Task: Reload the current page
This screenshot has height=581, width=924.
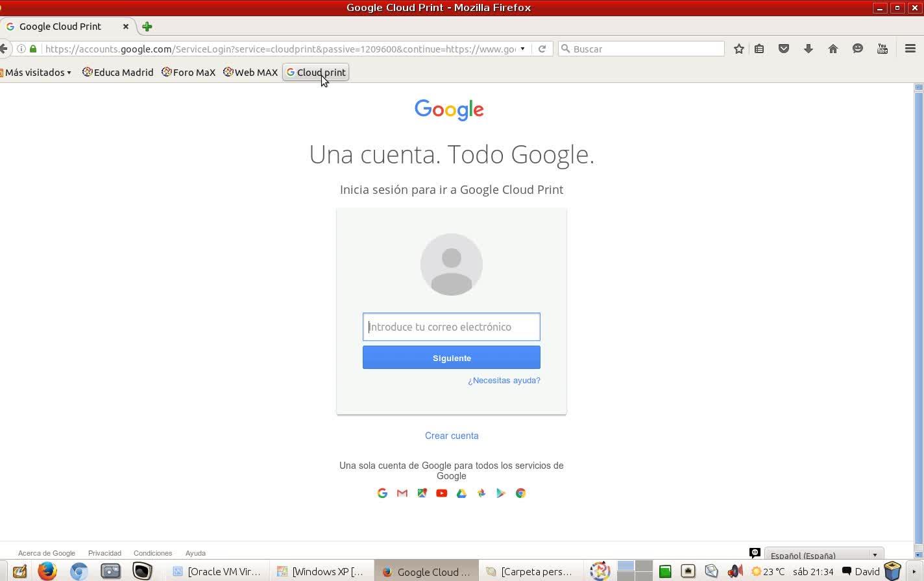Action: pyautogui.click(x=542, y=49)
